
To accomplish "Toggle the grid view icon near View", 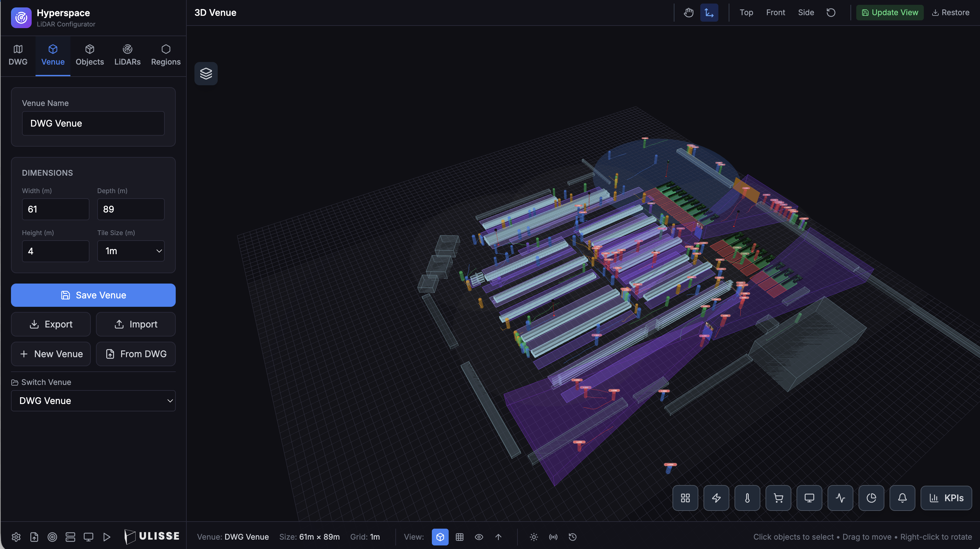I will tap(460, 537).
